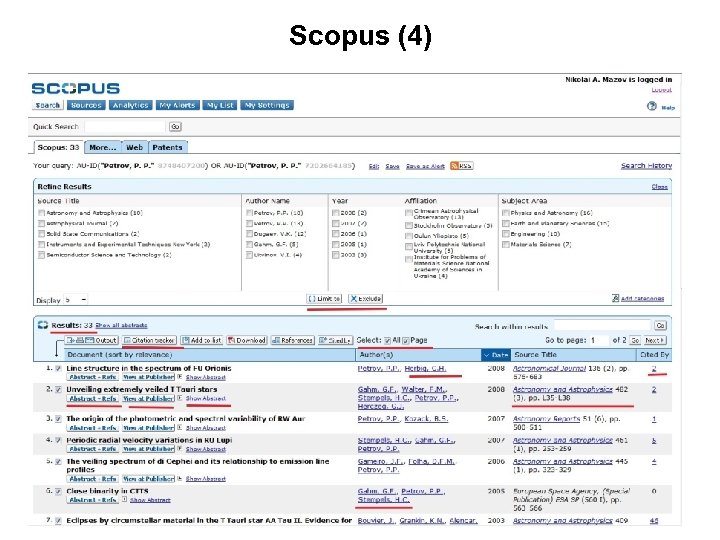
Task: Switch to the More... tab
Action: coord(103,147)
